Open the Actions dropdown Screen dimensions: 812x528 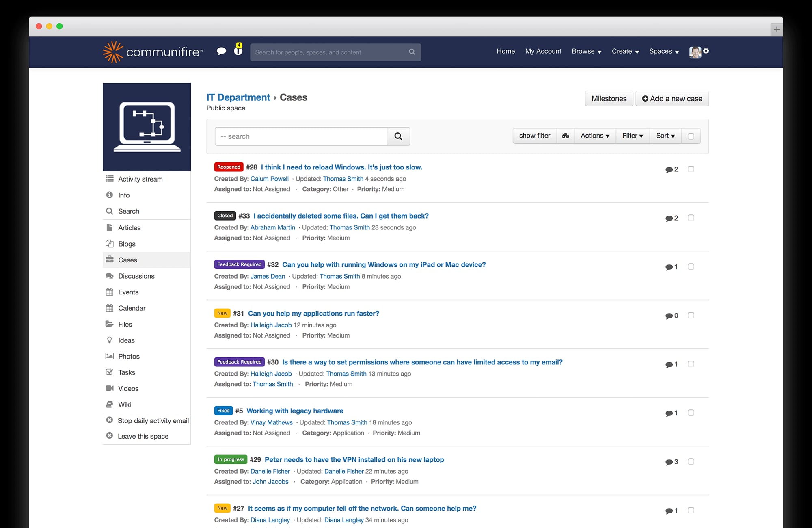tap(594, 136)
